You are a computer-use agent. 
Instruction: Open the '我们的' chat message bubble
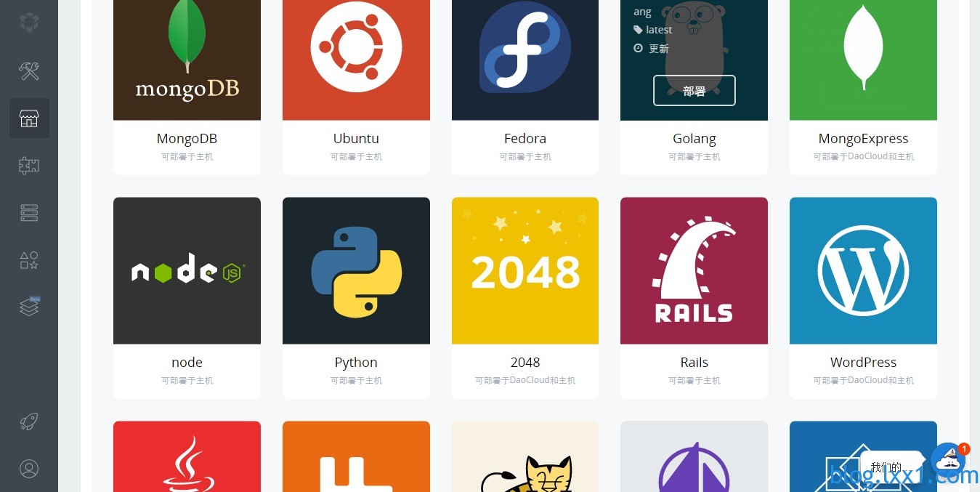[x=891, y=467]
